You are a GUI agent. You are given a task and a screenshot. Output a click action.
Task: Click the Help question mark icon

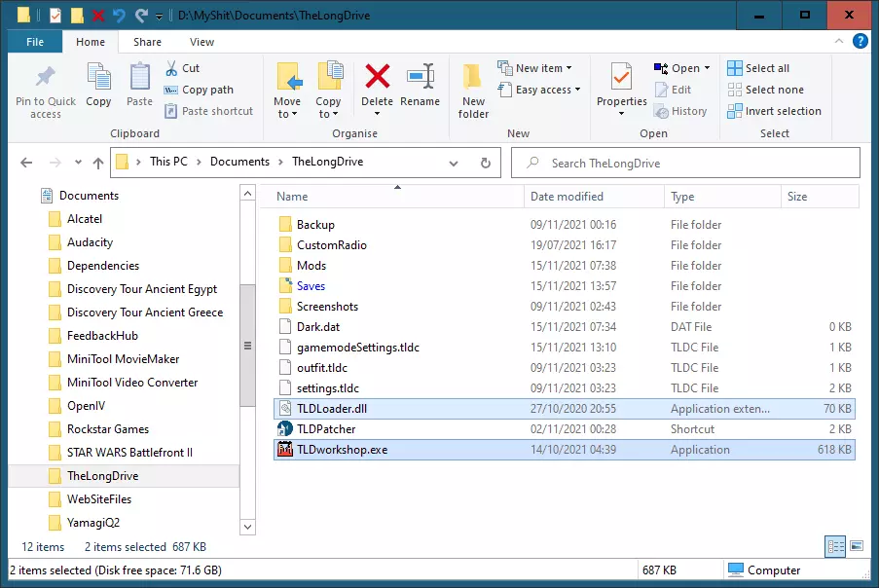(860, 42)
